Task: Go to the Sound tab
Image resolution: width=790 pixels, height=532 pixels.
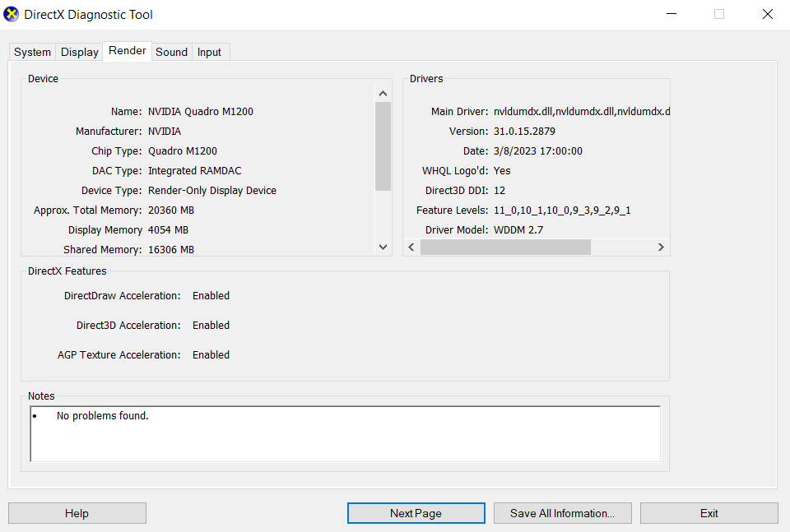Action: tap(171, 52)
